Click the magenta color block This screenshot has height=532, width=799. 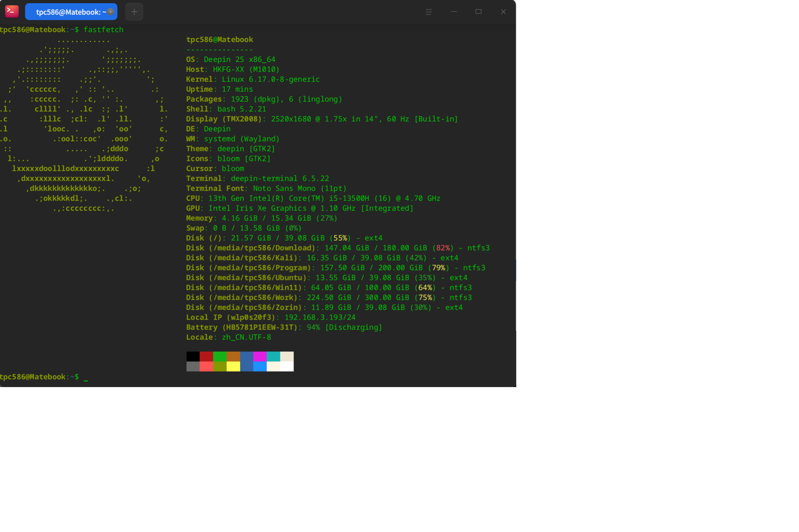[x=260, y=356]
